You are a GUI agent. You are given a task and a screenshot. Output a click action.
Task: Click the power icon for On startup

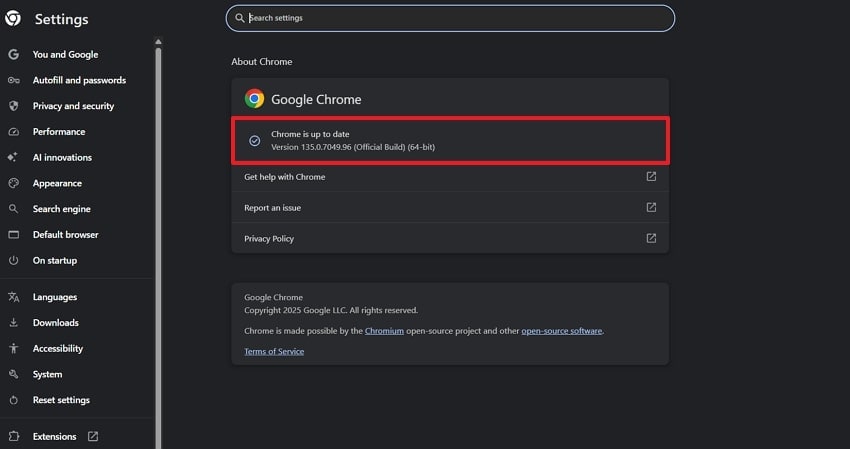tap(14, 260)
